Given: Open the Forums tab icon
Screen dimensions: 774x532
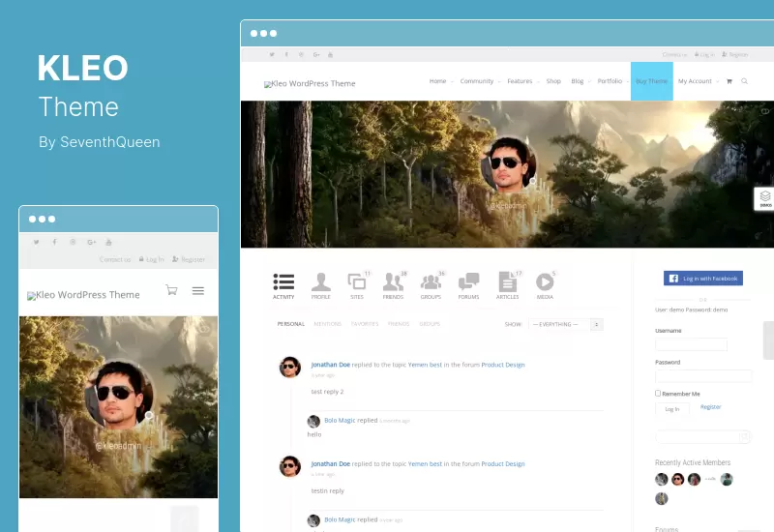Looking at the screenshot, I should [x=468, y=281].
